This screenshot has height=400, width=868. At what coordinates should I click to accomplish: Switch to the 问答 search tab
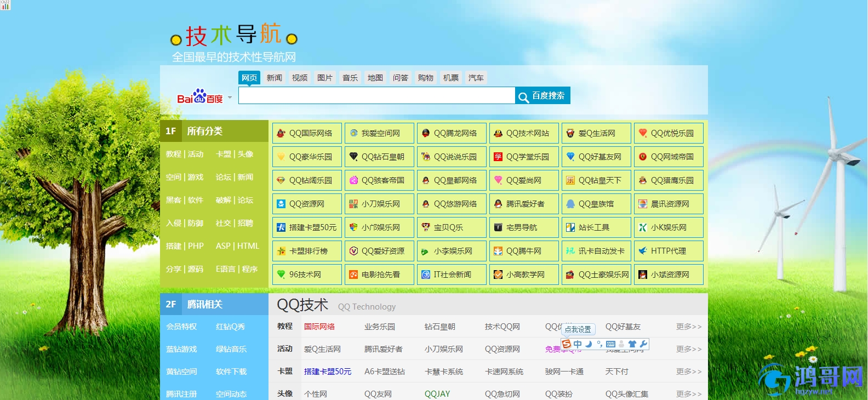(401, 78)
